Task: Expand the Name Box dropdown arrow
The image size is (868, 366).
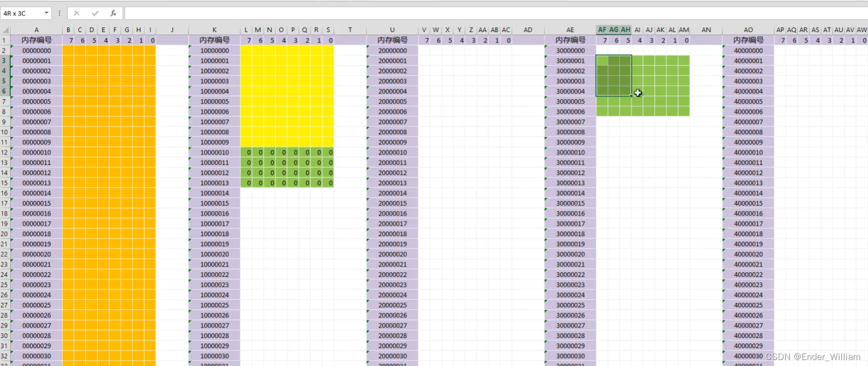Action: 47,13
